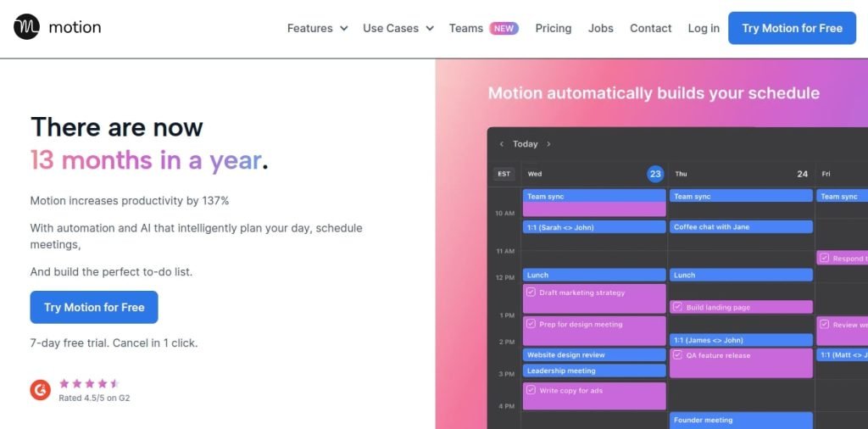Select Jobs in the top navigation

(x=600, y=28)
